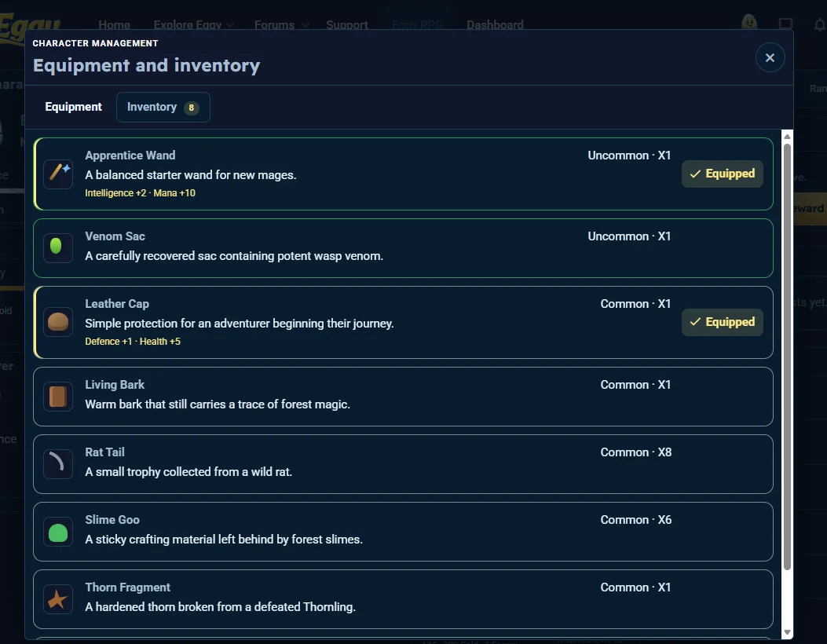The image size is (827, 644).
Task: Open the Support page link
Action: pos(347,25)
